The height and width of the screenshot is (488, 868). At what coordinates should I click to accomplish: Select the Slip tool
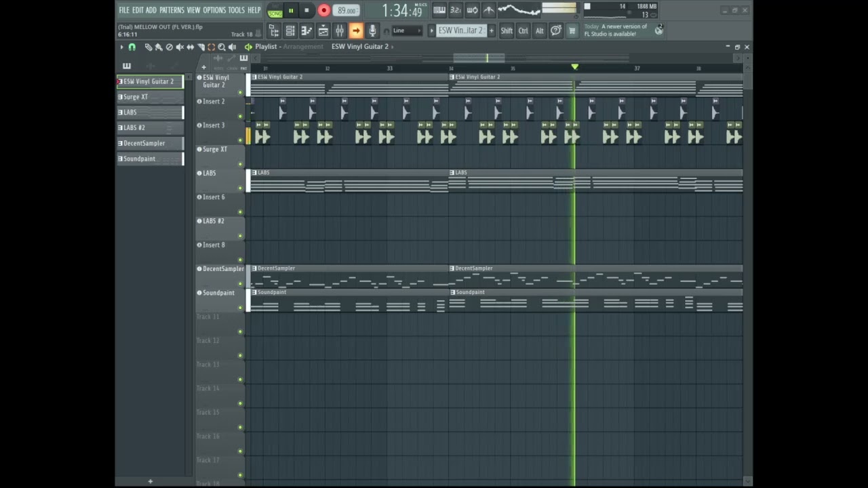(191, 47)
